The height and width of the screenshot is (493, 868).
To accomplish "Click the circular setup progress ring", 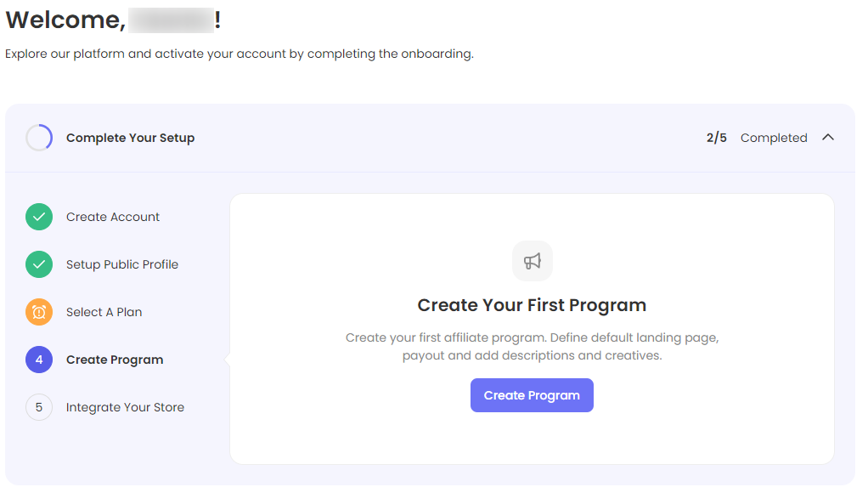I will [39, 138].
